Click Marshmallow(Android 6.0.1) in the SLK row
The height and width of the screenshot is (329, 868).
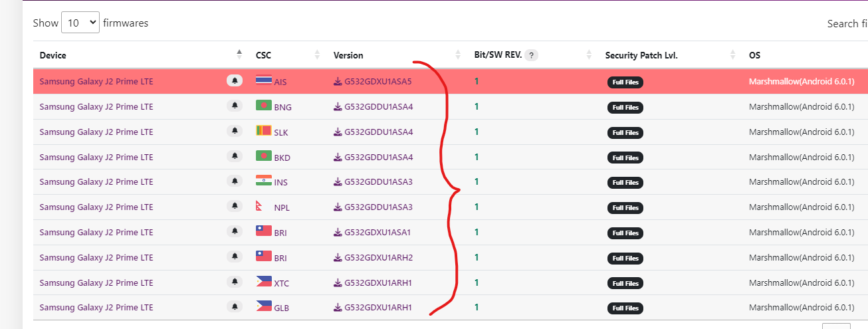(x=802, y=132)
